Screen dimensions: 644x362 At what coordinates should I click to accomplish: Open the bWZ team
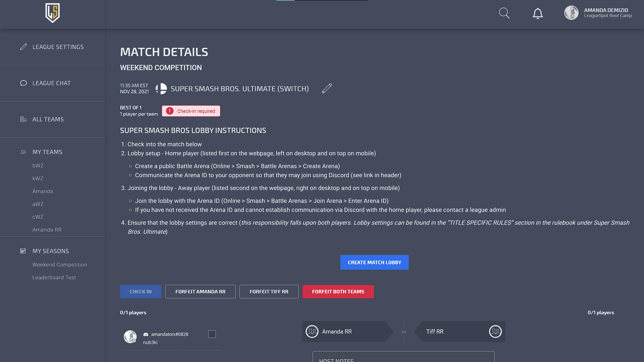tap(38, 166)
